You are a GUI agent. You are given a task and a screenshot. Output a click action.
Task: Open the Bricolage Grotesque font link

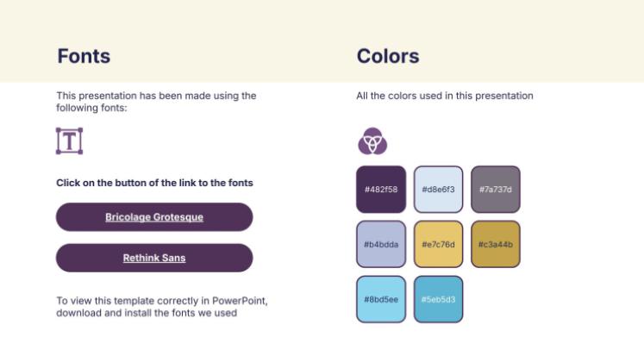click(x=154, y=217)
